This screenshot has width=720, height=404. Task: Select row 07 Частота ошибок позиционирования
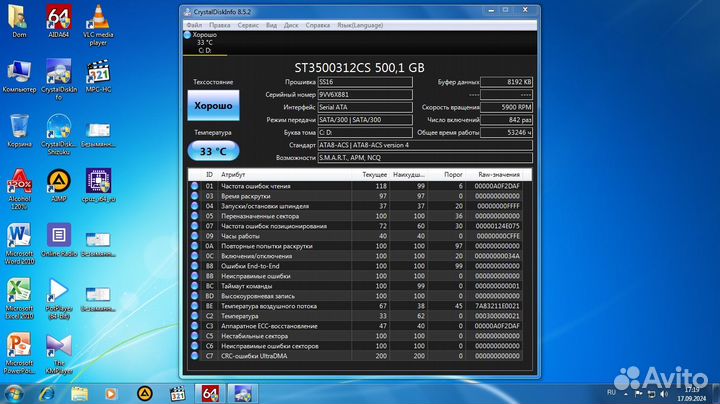coord(356,226)
